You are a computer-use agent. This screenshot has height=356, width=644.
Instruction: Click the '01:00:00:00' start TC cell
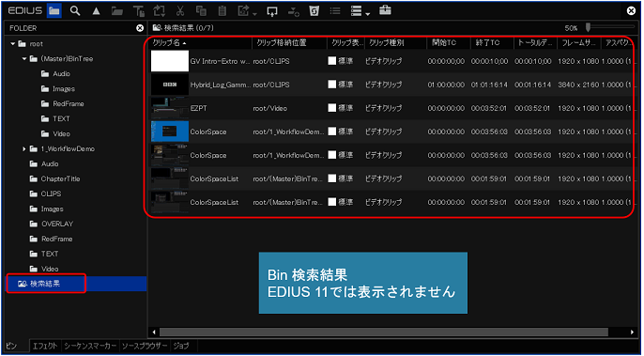446,85
